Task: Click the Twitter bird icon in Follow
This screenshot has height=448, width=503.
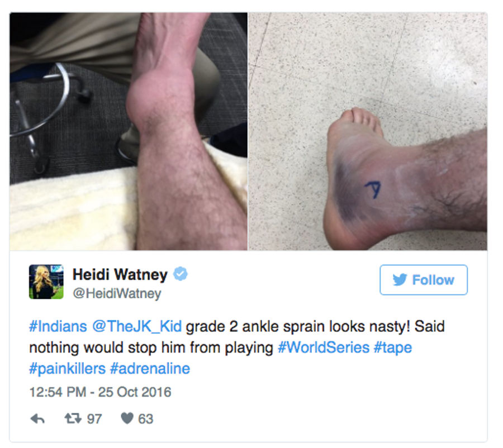Action: (x=400, y=280)
